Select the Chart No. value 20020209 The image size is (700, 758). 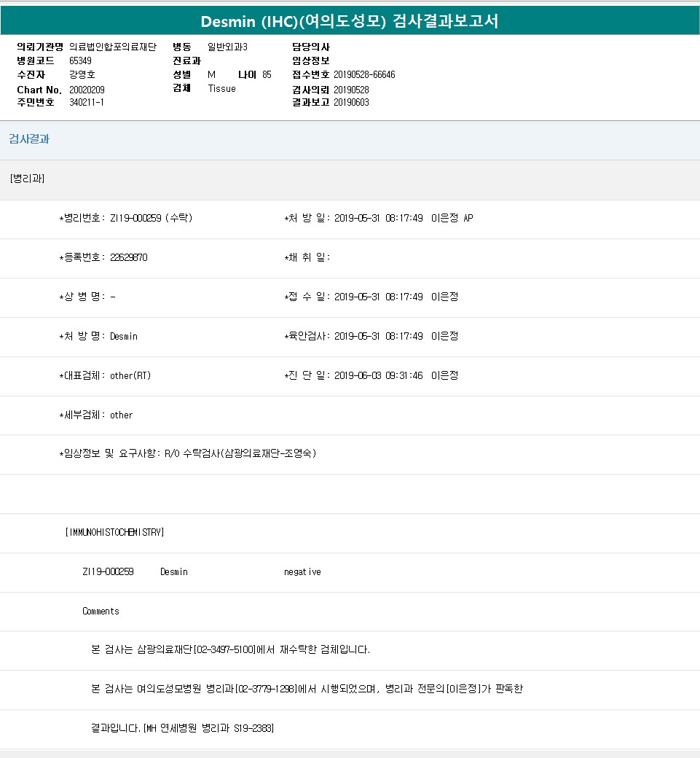(87, 89)
